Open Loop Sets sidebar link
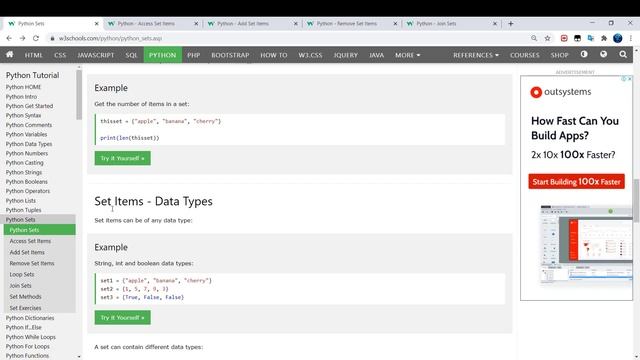The image size is (640, 360). [x=22, y=275]
